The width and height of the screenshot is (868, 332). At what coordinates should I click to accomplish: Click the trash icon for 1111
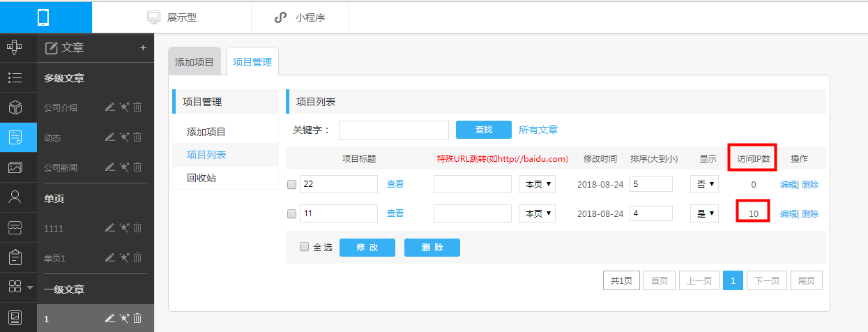tap(137, 227)
